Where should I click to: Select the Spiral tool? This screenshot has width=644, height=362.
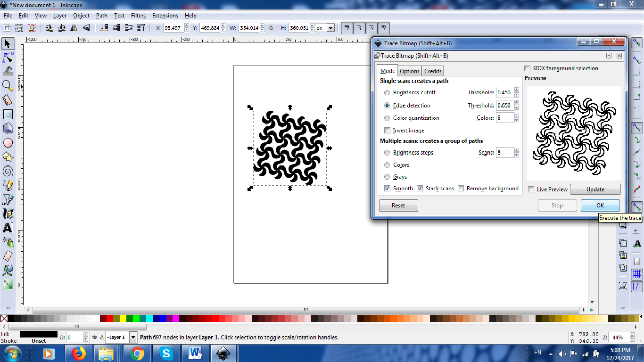[8, 171]
